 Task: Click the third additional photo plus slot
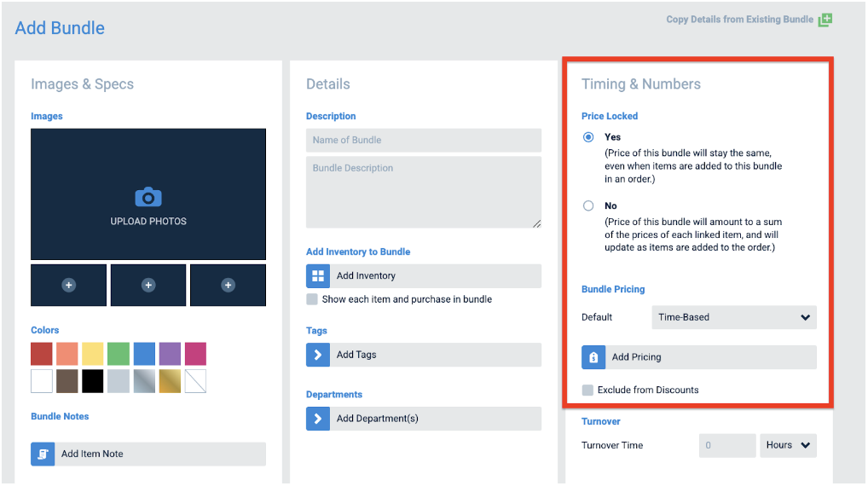(228, 285)
